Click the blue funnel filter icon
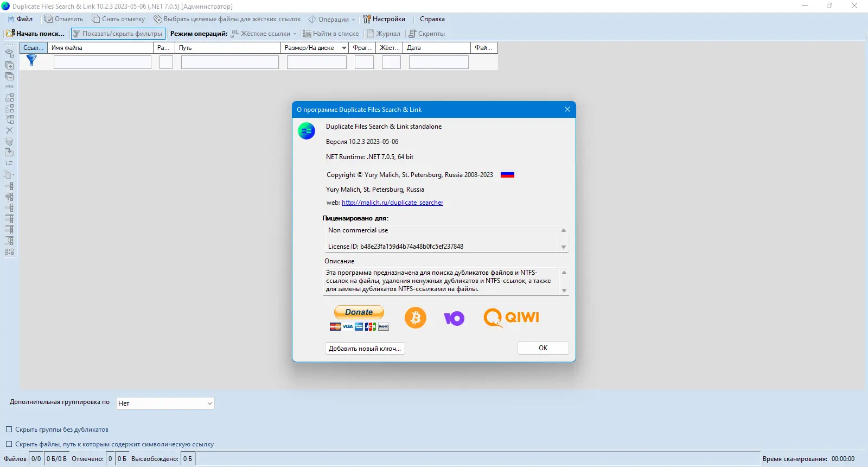Screen dimensions: 868x467 [31, 60]
